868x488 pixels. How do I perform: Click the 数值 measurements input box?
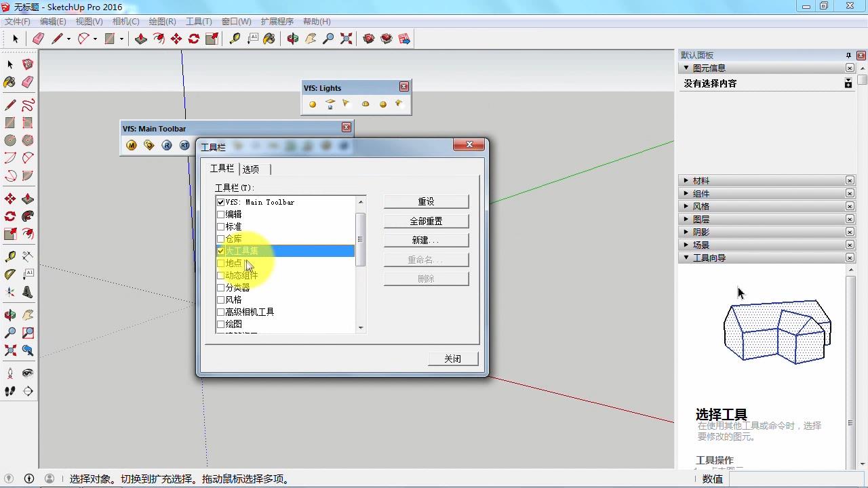795,479
